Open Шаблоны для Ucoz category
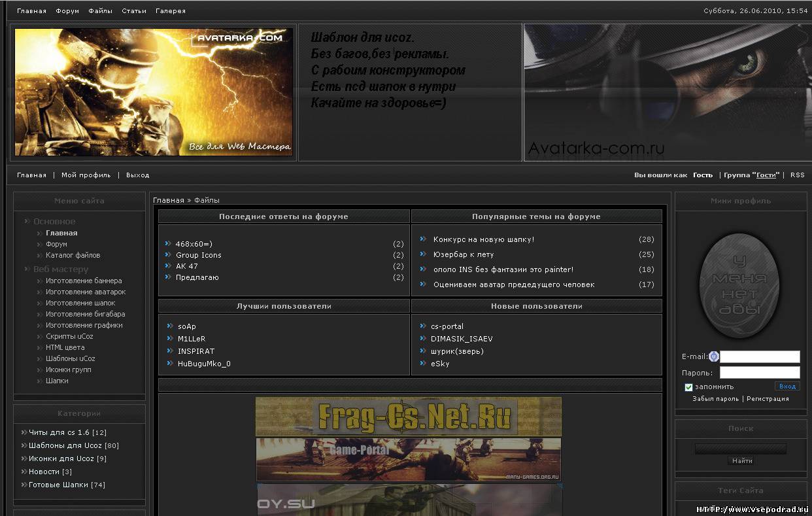This screenshot has width=812, height=516. [x=74, y=445]
